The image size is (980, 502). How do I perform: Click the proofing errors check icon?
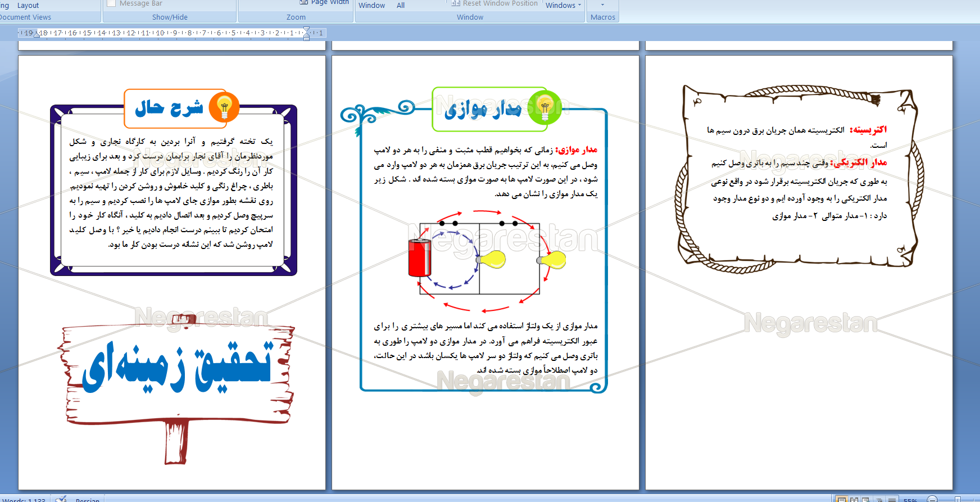[61, 499]
